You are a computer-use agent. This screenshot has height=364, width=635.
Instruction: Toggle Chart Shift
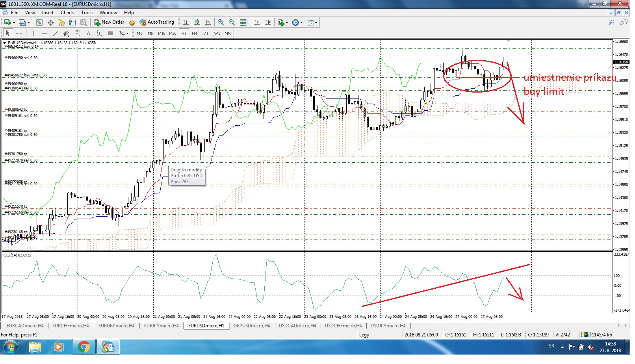pos(268,22)
